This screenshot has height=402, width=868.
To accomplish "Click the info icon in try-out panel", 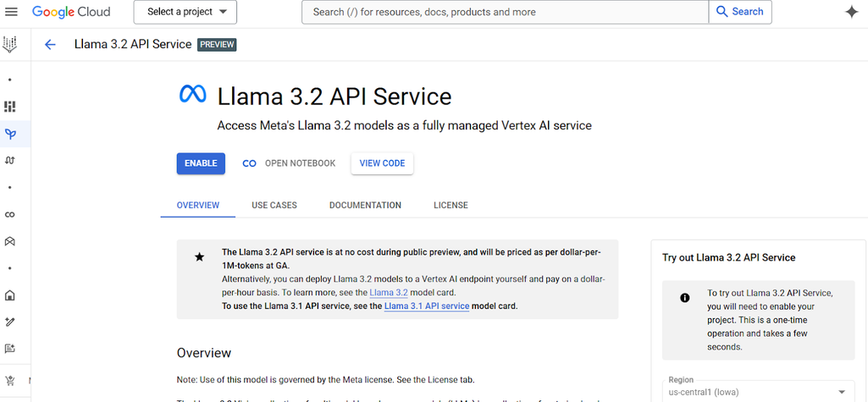I will pos(685,298).
